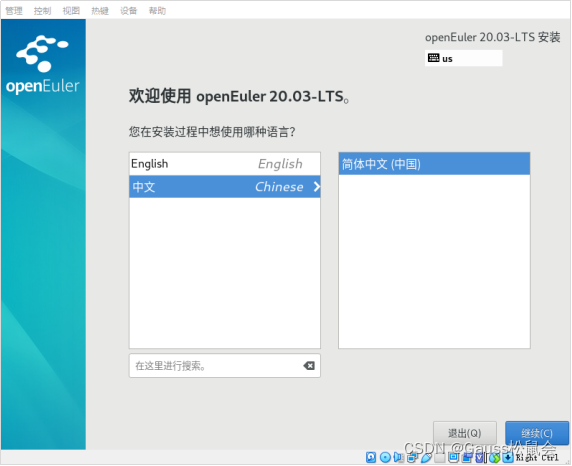
Task: Select 简体中文 (中国) locale
Action: [434, 164]
